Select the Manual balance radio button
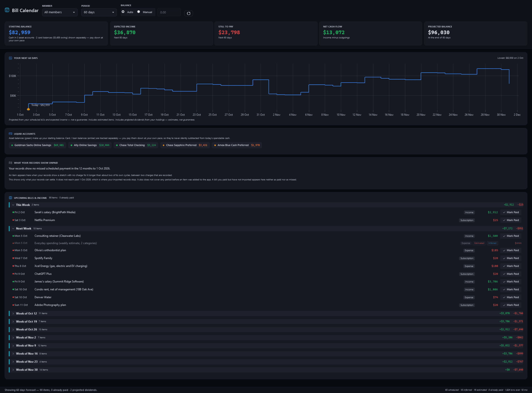 pos(138,12)
